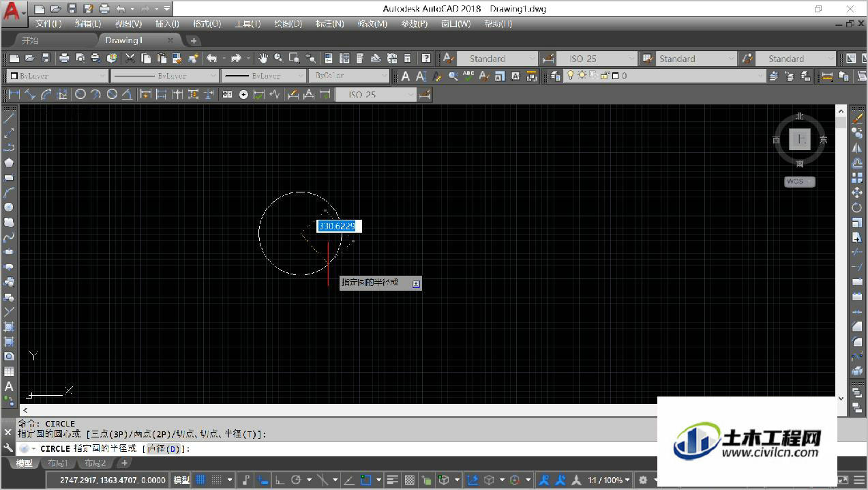
Task: Click the Open folder icon in toolbar
Action: [30, 59]
